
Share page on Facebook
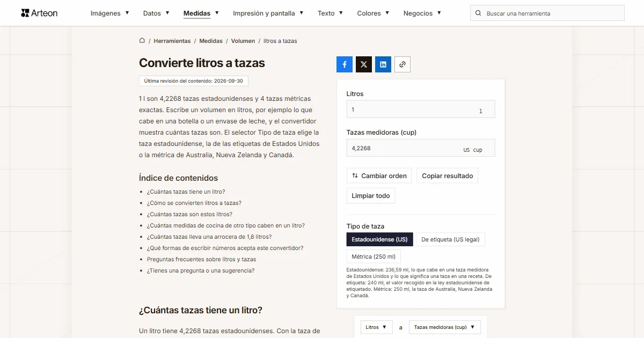[x=345, y=64]
